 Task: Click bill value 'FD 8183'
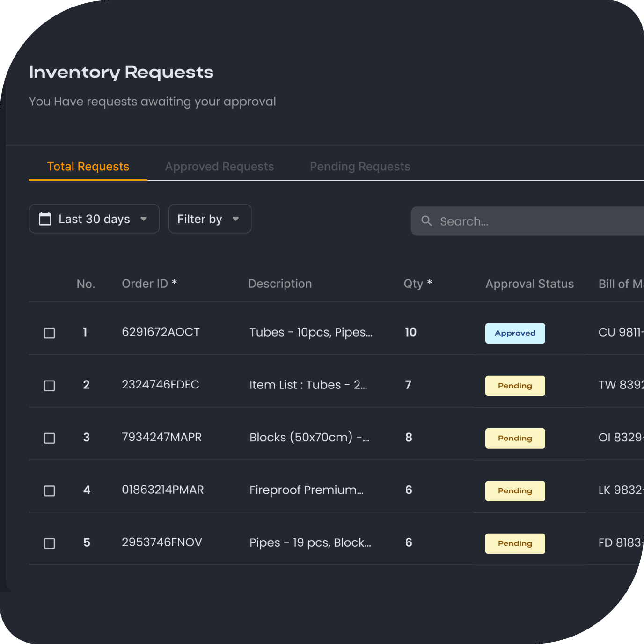tap(621, 542)
